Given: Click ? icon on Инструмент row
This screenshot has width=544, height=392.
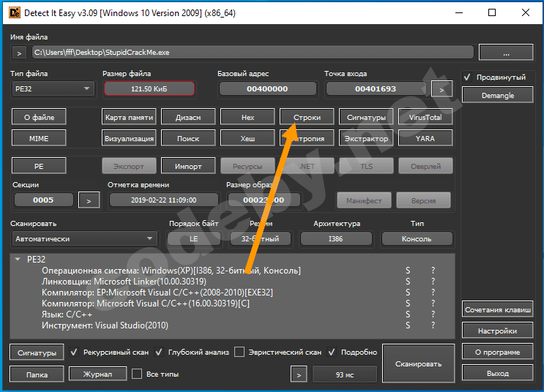Looking at the screenshot, I should click(x=433, y=325).
